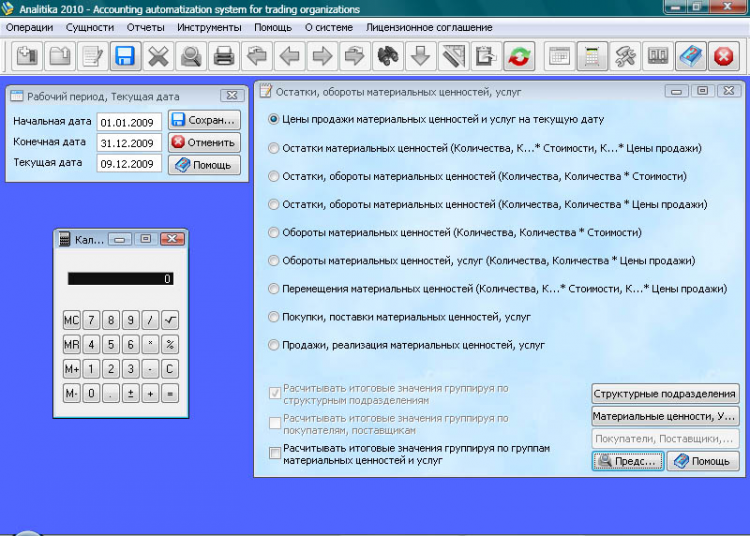750x536 pixels.
Task: Click the calendar toolbar icon
Action: pos(559,56)
